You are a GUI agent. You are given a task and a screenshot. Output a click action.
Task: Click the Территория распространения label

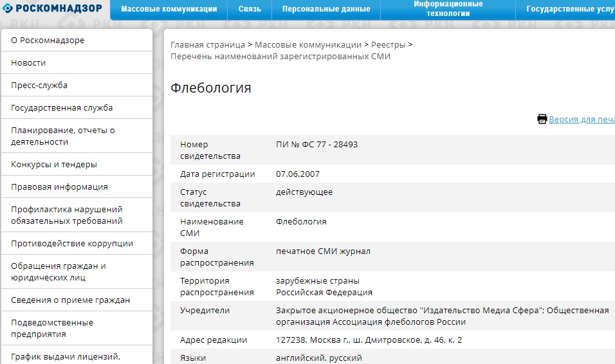click(x=217, y=286)
